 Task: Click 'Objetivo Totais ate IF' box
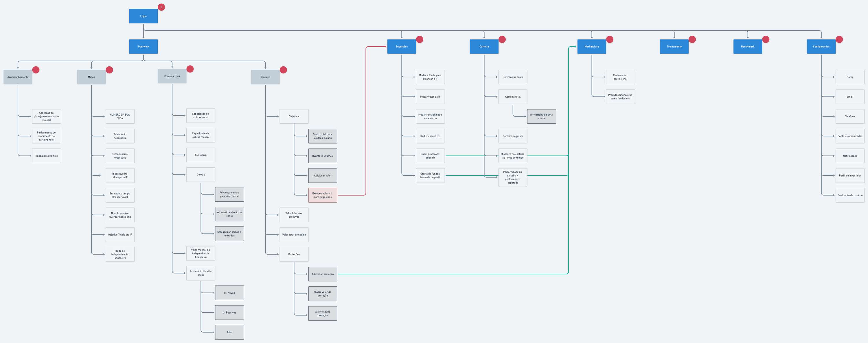tap(120, 235)
